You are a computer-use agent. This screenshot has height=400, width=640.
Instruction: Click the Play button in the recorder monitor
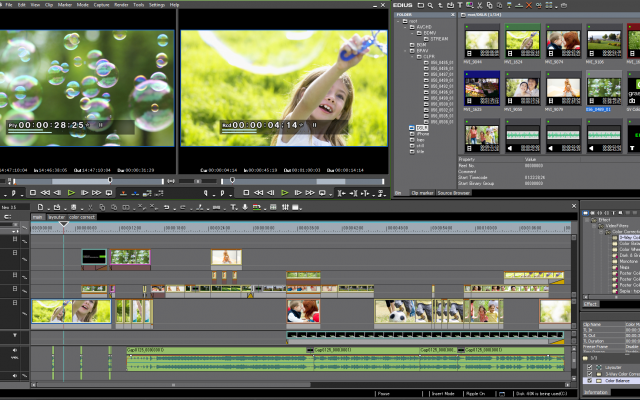[284, 193]
